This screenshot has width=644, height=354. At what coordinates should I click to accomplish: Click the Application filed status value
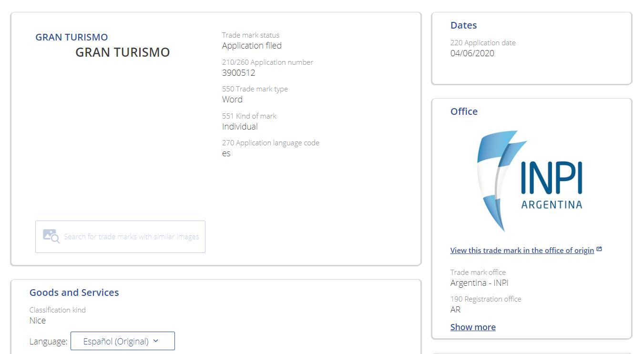[252, 46]
